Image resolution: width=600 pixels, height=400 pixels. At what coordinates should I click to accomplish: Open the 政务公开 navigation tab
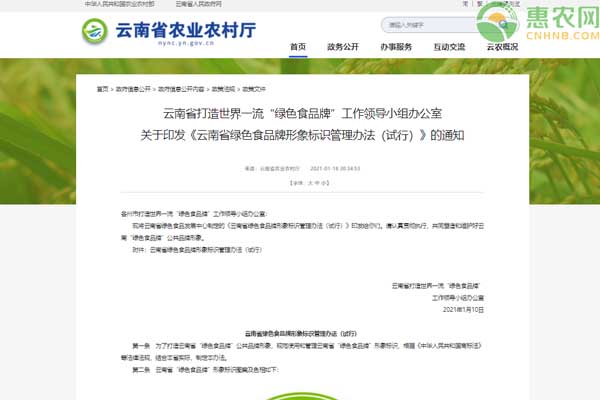[x=343, y=47]
